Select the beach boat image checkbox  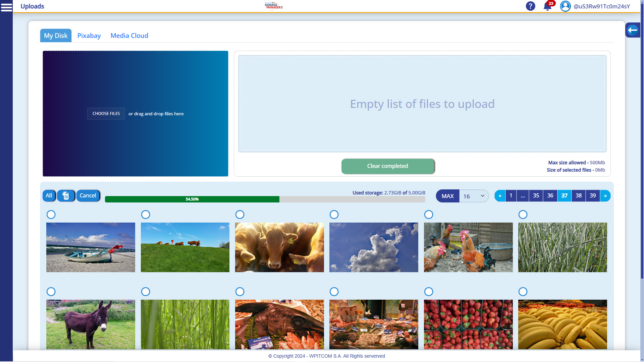pos(51,215)
